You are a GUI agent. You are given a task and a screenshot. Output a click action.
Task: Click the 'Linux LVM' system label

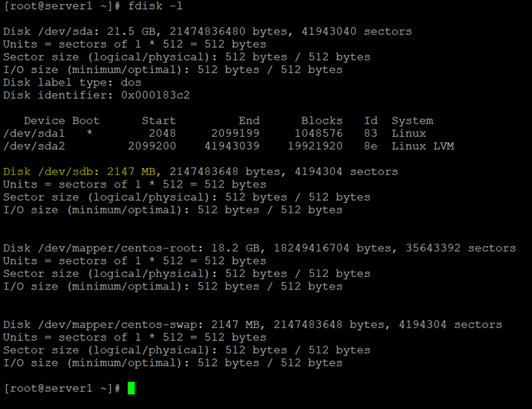point(422,146)
